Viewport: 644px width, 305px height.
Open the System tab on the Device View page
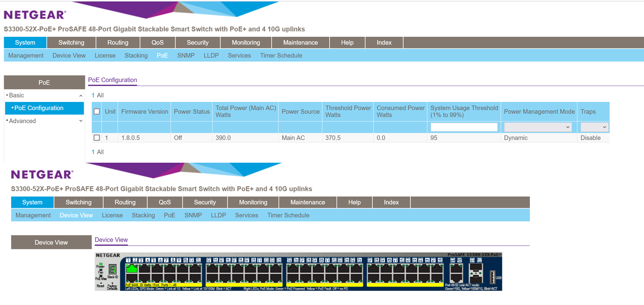tap(32, 202)
